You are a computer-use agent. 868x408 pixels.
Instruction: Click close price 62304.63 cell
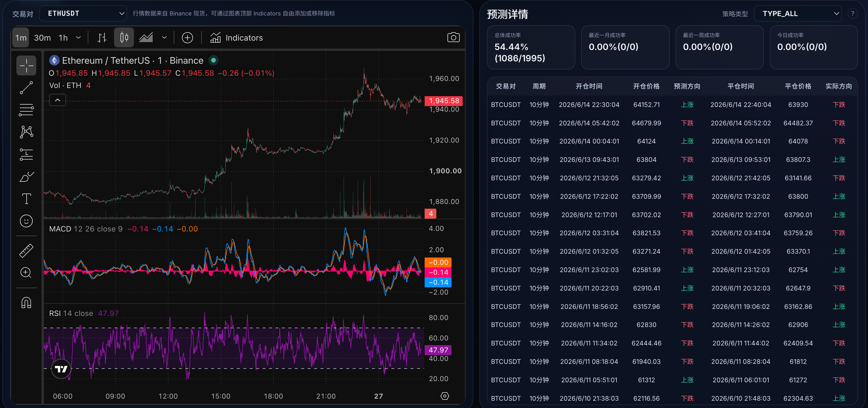click(798, 398)
